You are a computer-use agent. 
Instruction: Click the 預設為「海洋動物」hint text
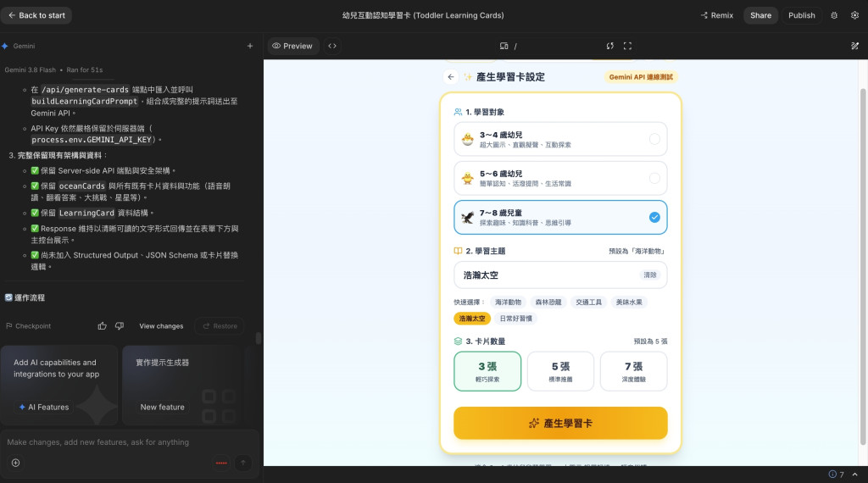tap(637, 251)
